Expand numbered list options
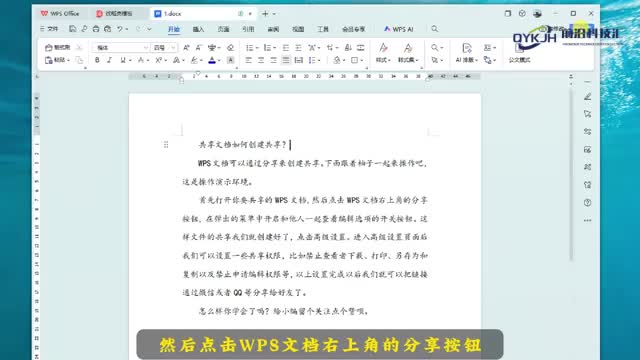Screen dimensions: 640x360 coord(275,48)
